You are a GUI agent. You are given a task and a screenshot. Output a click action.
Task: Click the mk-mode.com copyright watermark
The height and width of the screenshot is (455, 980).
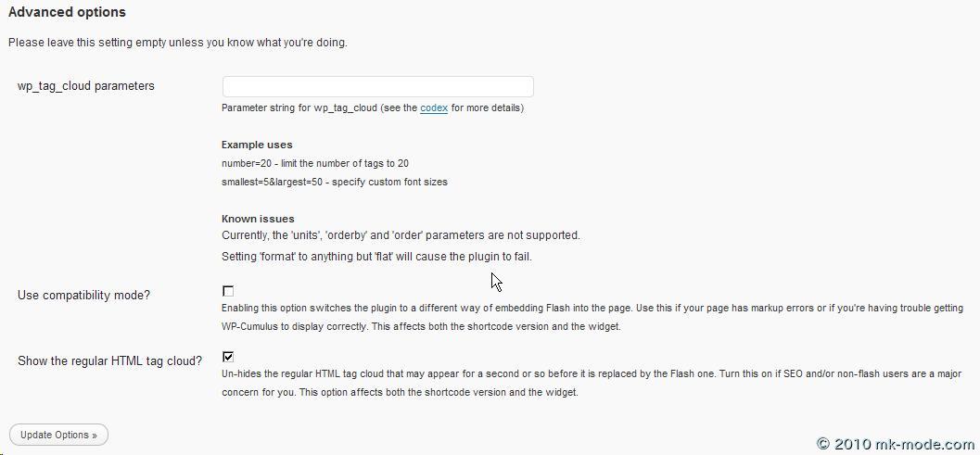pos(896,444)
